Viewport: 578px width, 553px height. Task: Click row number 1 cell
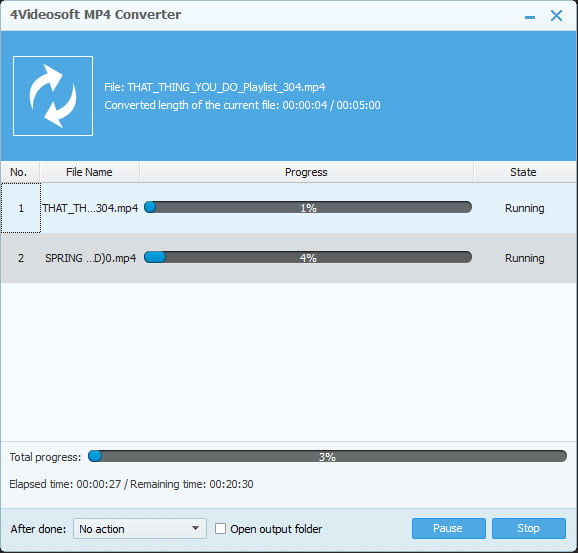click(21, 208)
